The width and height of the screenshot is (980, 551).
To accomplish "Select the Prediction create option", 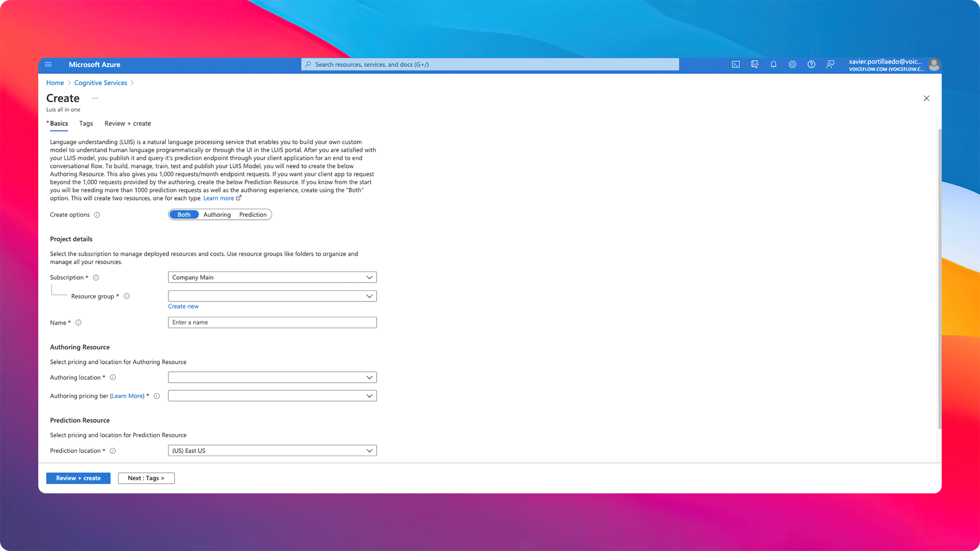I will pyautogui.click(x=253, y=215).
